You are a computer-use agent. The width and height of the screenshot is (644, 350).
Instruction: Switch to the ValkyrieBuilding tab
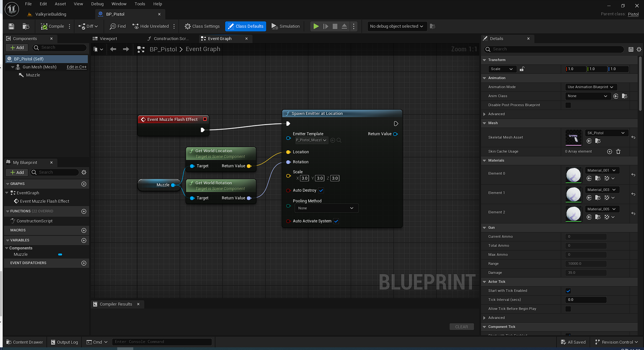point(51,14)
